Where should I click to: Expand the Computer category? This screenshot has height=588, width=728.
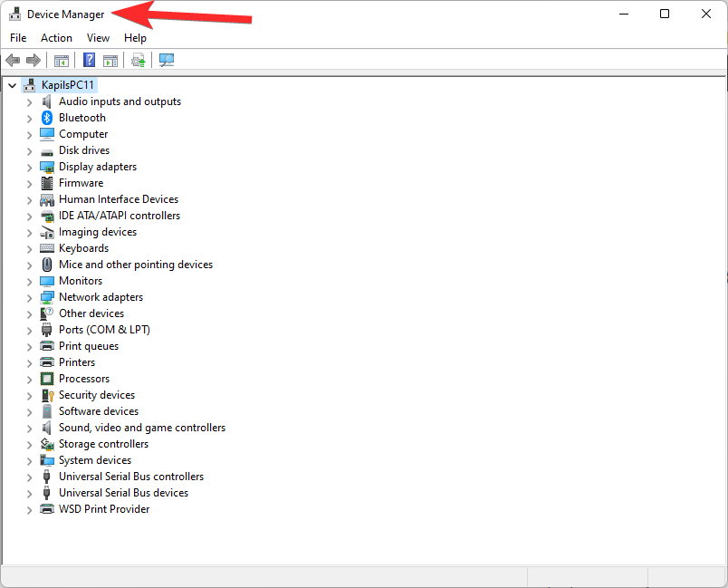pyautogui.click(x=29, y=135)
